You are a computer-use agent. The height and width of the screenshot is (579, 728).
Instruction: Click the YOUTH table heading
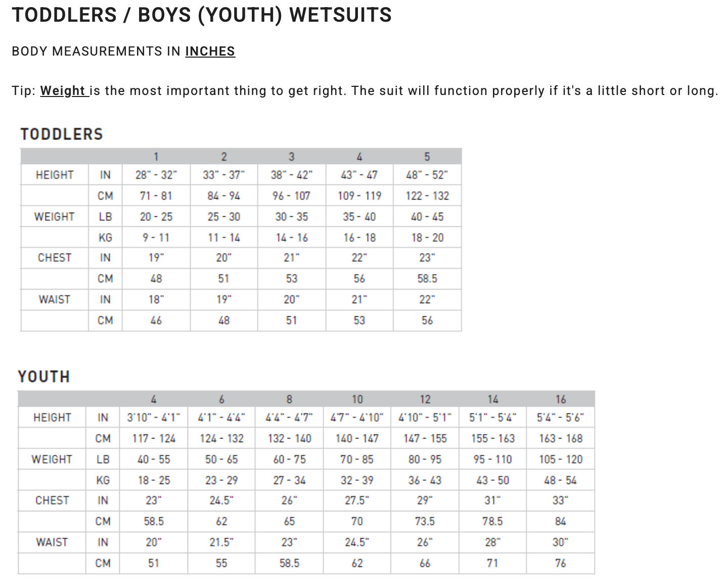44,377
